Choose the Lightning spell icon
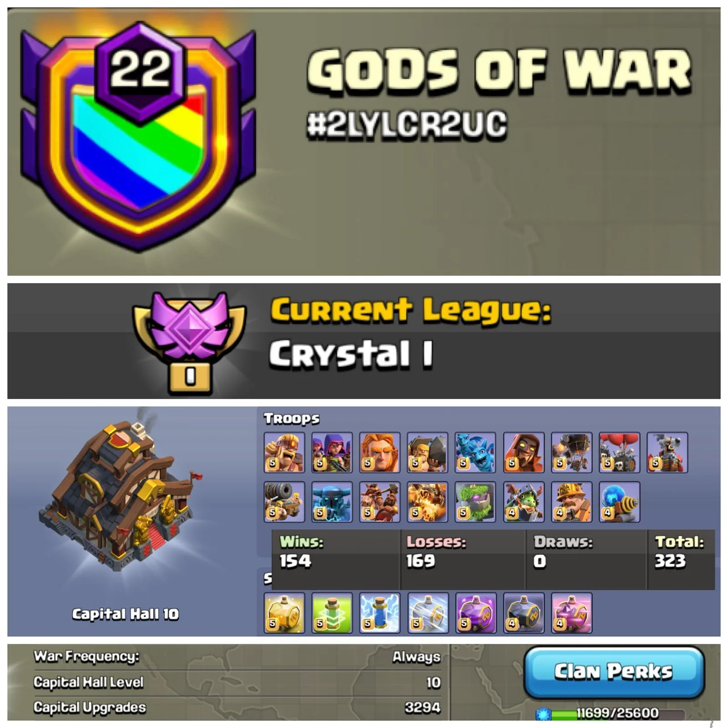Viewport: 728px width, 728px height. coord(380,613)
